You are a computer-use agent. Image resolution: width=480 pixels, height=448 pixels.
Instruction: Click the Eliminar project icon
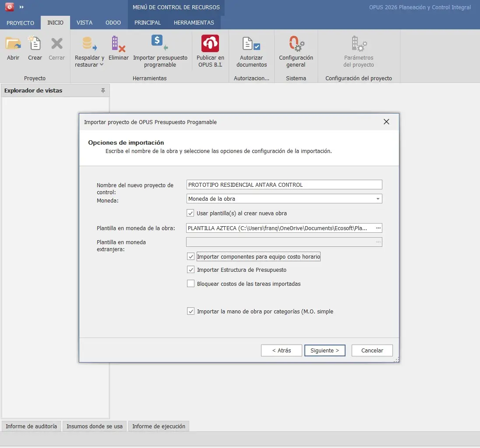(118, 44)
